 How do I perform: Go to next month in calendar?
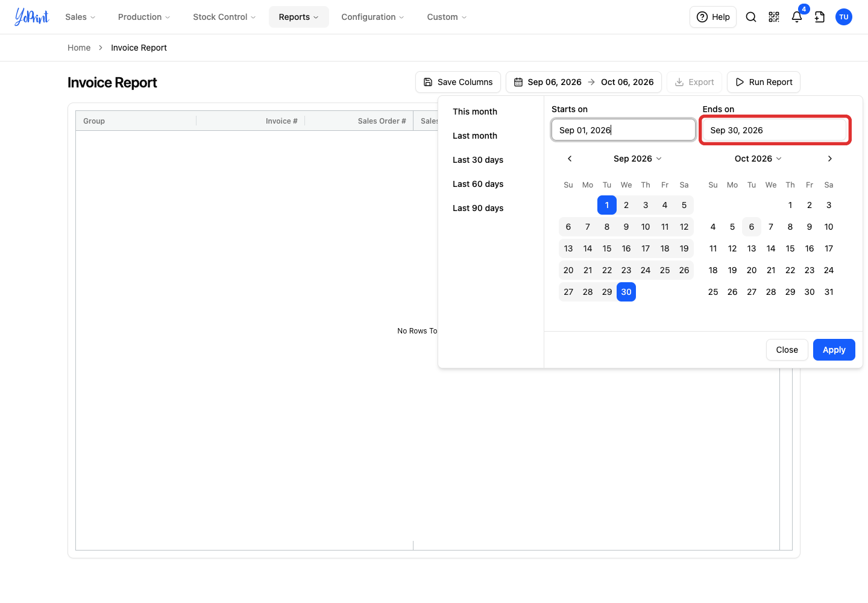pos(830,159)
